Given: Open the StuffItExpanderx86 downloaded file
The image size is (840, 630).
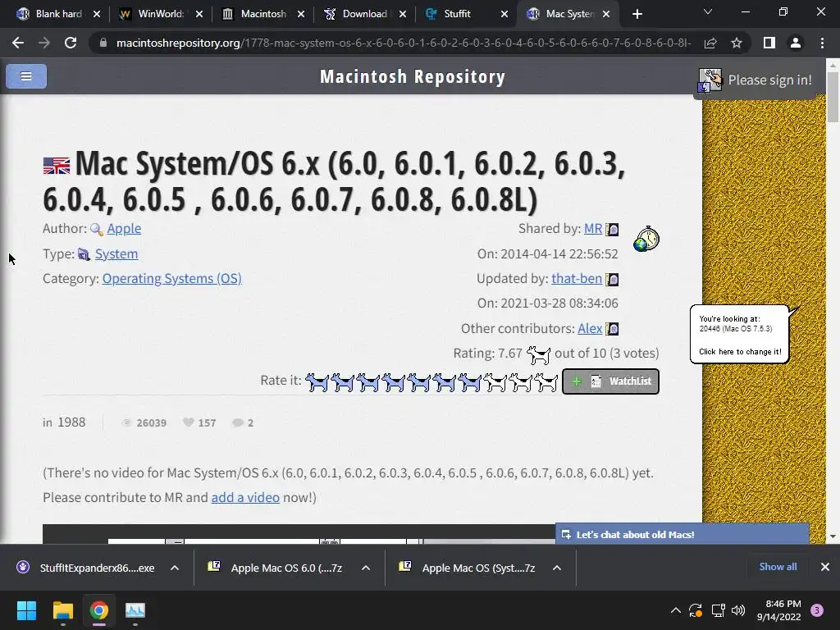Looking at the screenshot, I should (x=87, y=568).
